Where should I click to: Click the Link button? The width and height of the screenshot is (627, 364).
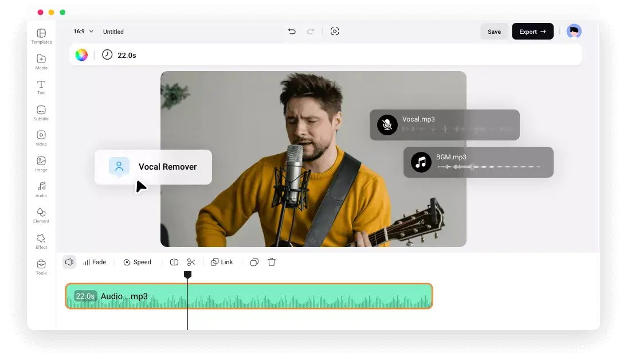click(x=222, y=262)
